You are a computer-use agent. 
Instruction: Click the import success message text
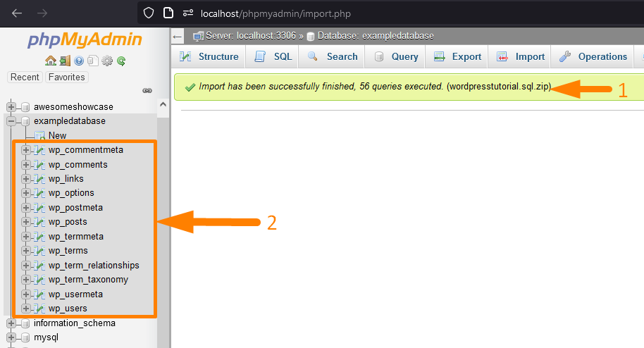[x=375, y=87]
